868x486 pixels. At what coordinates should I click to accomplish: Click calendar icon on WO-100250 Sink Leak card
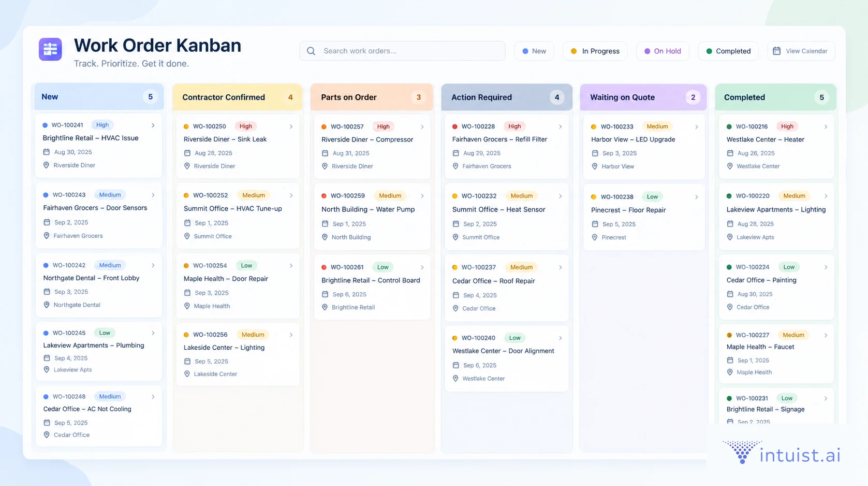(x=187, y=153)
